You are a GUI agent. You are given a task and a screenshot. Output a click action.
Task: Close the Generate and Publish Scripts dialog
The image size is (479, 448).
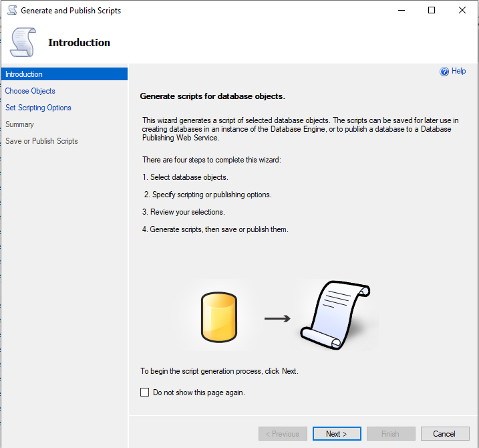pos(462,11)
